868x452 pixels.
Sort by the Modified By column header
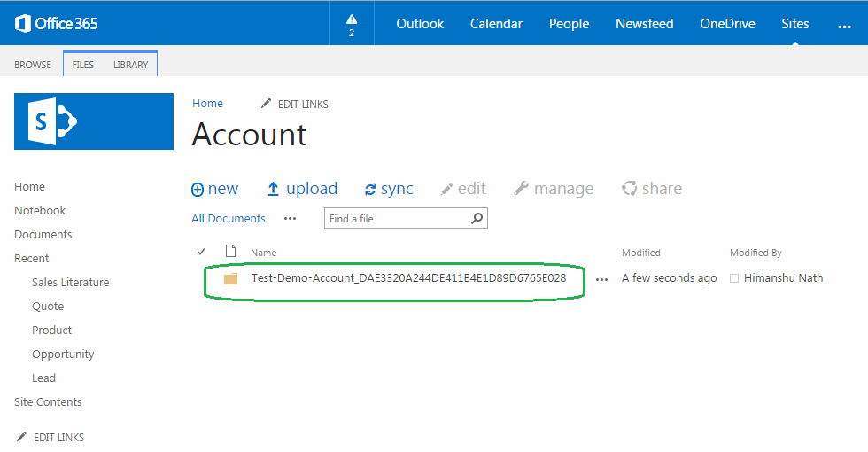[756, 253]
